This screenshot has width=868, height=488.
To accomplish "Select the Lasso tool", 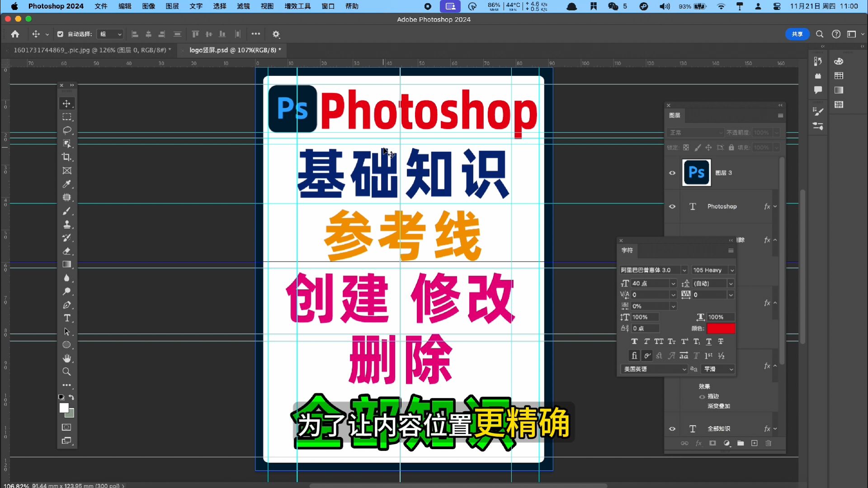I will click(67, 131).
